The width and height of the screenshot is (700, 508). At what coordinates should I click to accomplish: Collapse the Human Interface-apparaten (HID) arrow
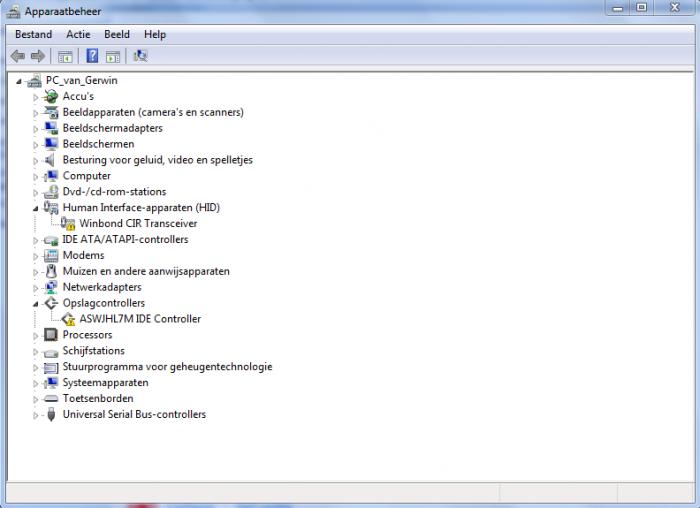36,208
